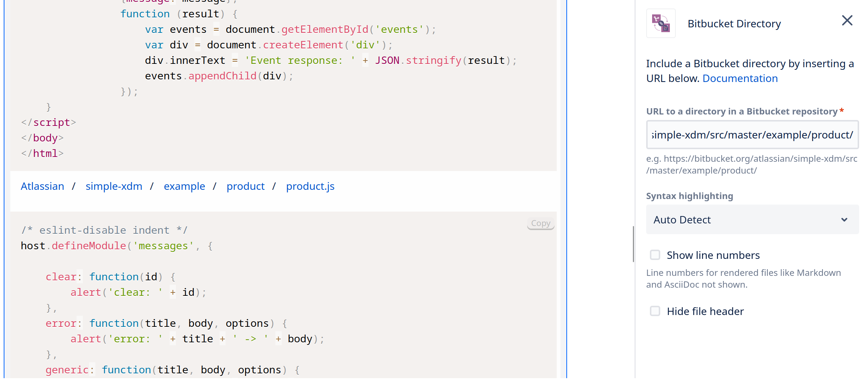Viewport: 868px width, 380px height.
Task: Open the product folder breadcrumb
Action: click(x=245, y=186)
